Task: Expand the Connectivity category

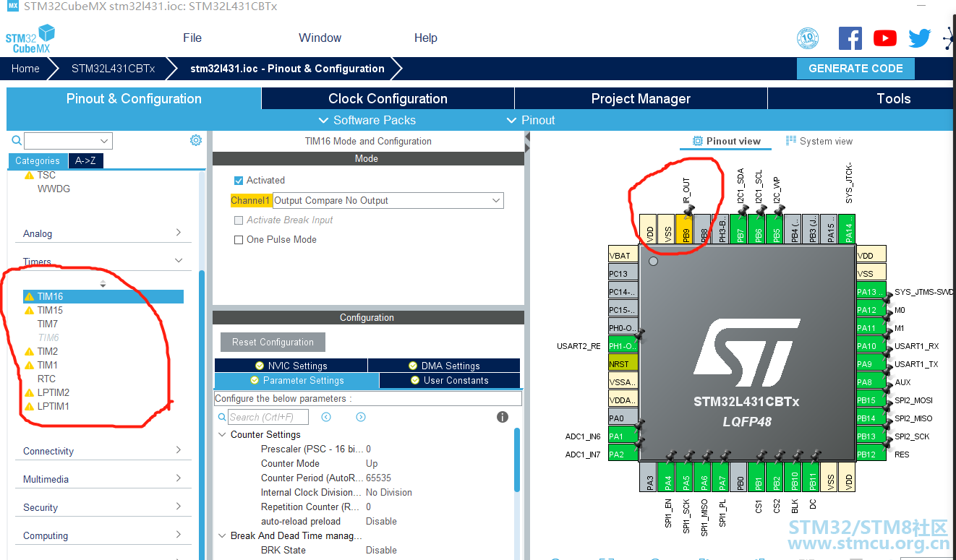Action: (103, 451)
